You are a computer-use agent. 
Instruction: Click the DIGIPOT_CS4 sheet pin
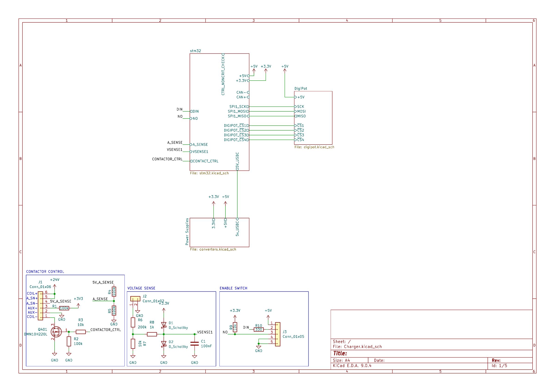click(236, 140)
